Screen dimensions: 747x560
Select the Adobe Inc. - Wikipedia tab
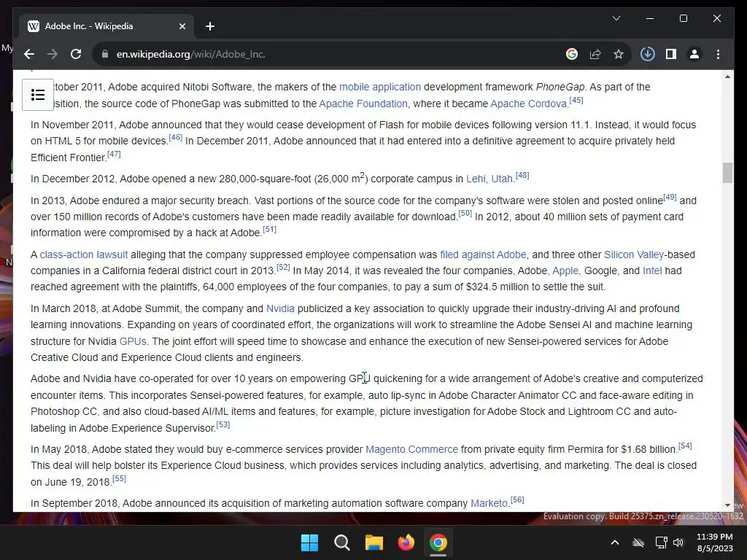tap(107, 26)
